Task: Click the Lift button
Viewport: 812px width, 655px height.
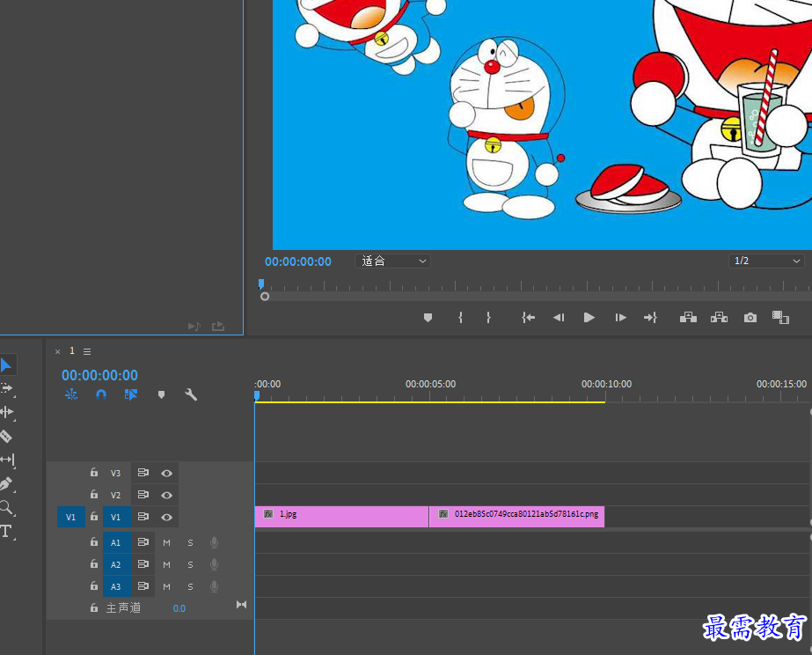Action: click(x=688, y=318)
